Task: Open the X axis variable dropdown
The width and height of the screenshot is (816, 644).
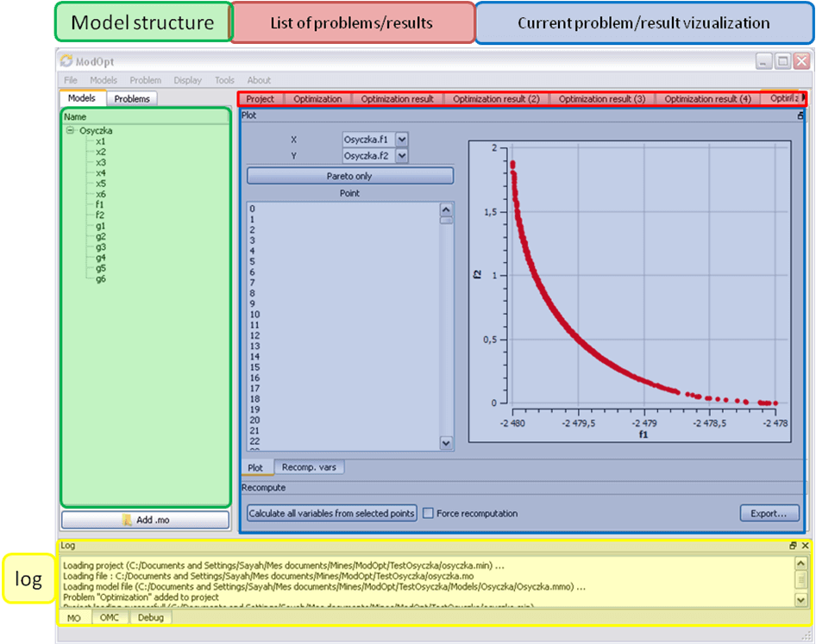Action: pos(401,139)
